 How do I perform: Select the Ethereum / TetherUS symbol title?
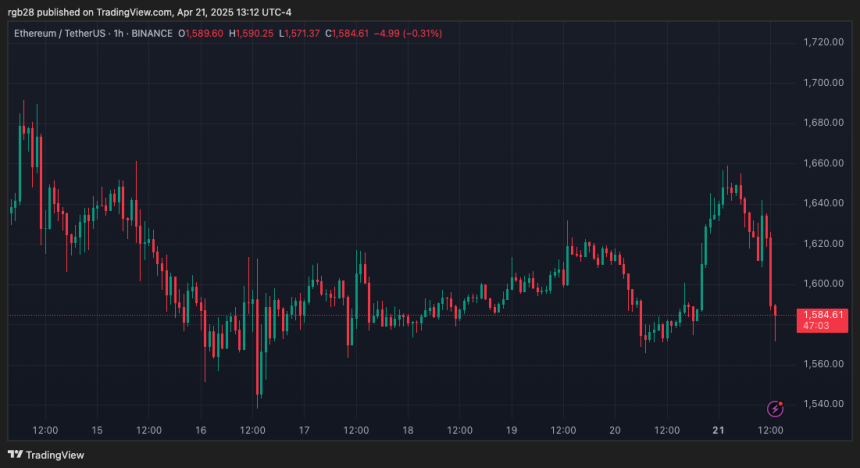60,33
